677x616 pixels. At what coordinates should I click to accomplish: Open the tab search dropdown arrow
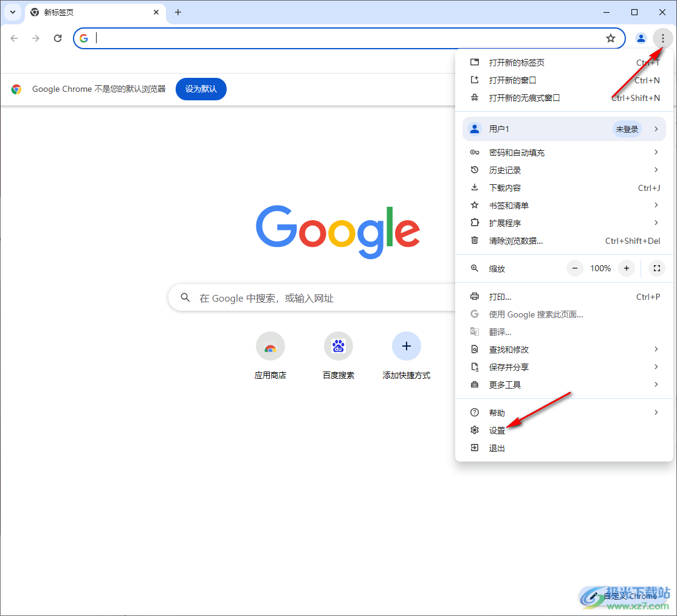tap(13, 12)
